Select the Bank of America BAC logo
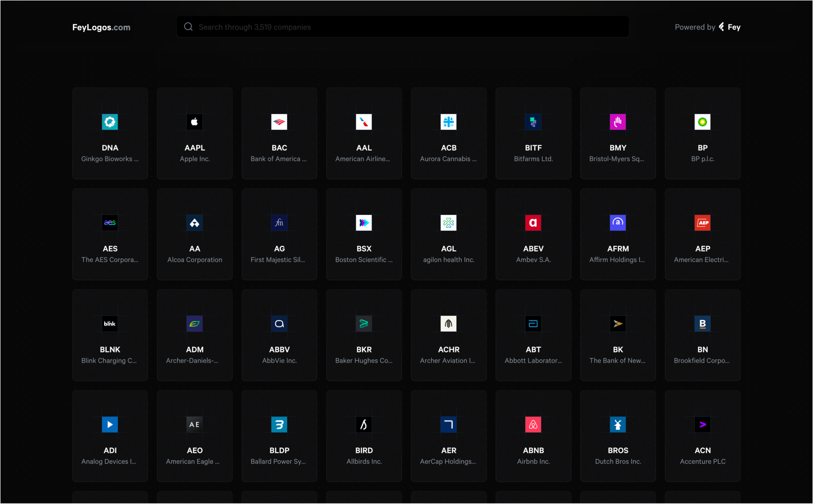This screenshot has width=813, height=504. pyautogui.click(x=279, y=122)
